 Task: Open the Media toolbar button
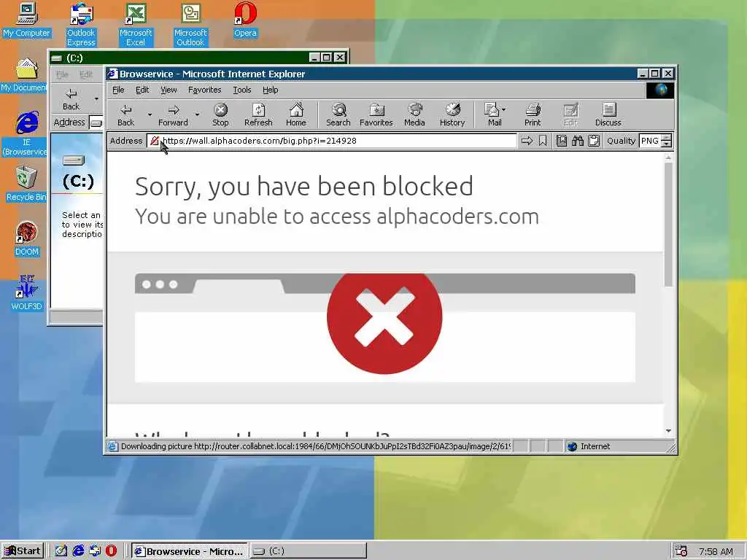pos(414,115)
